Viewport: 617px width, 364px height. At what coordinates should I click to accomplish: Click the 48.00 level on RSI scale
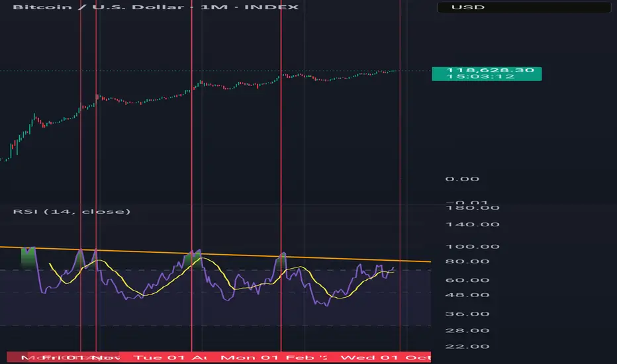click(x=467, y=295)
